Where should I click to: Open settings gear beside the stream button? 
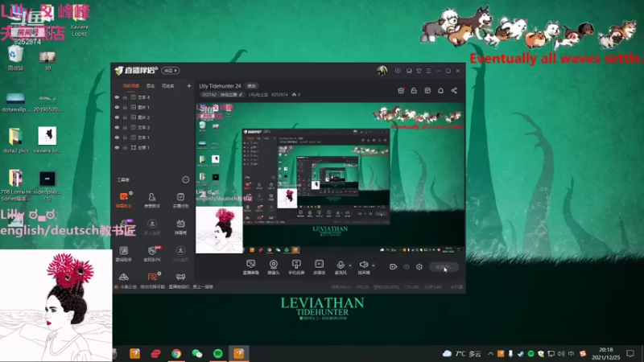pos(419,267)
